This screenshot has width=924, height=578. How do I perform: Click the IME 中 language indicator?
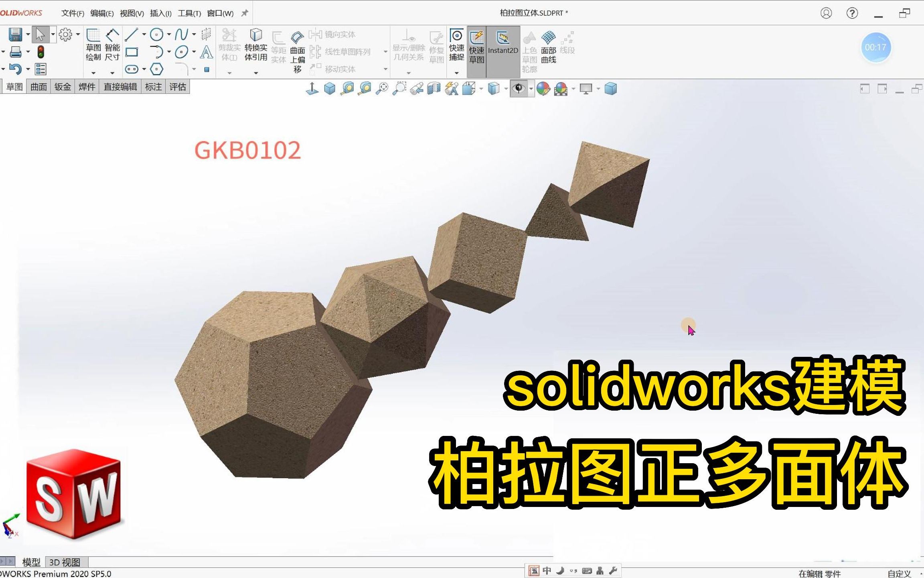547,570
